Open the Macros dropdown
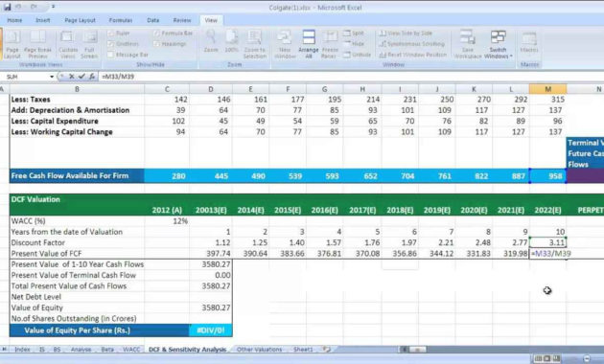 pos(529,42)
